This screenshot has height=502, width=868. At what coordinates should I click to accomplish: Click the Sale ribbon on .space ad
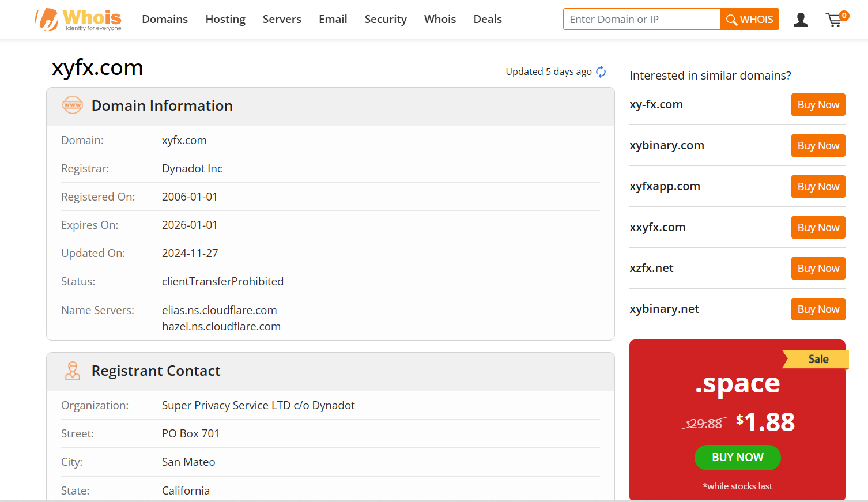pos(816,359)
